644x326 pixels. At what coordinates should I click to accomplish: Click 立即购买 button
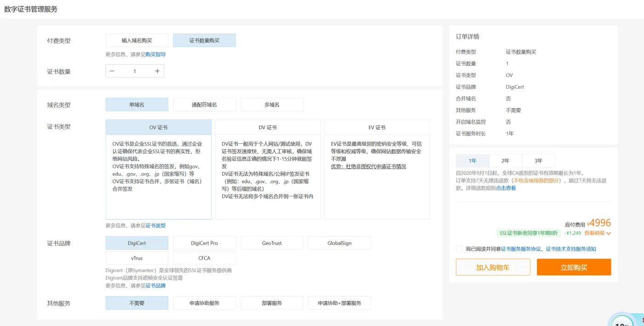point(574,267)
